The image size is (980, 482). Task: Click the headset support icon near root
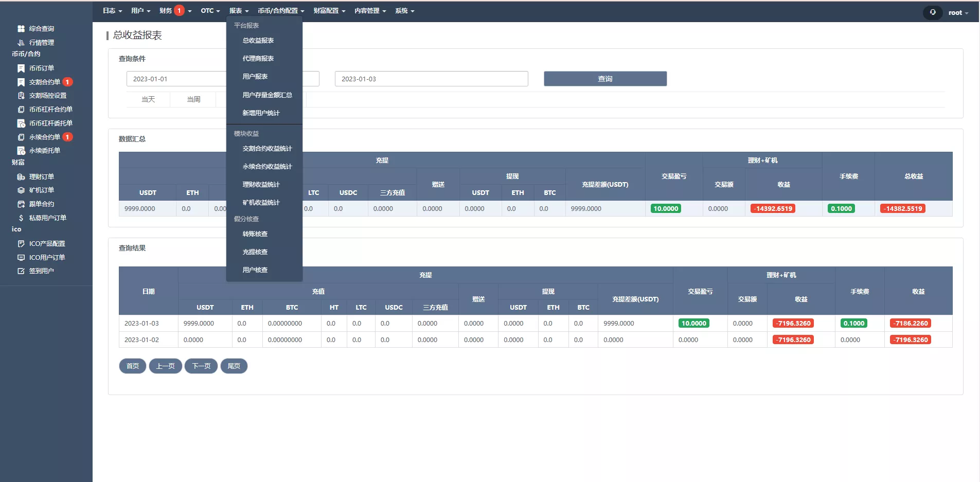point(933,12)
